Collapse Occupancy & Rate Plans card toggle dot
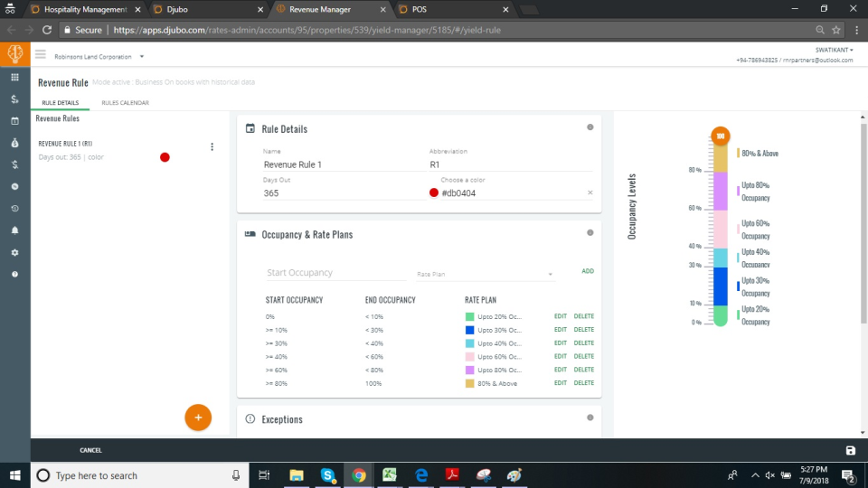Viewport: 868px width, 488px height. coord(590,233)
